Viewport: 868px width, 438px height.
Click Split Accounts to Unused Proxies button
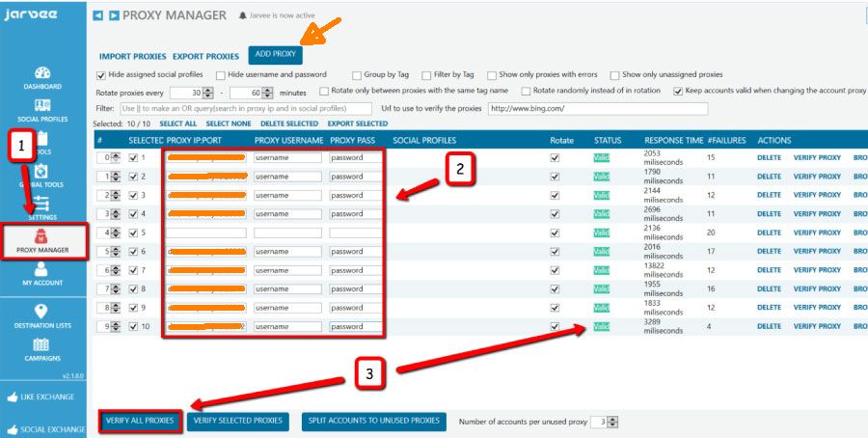(x=373, y=421)
